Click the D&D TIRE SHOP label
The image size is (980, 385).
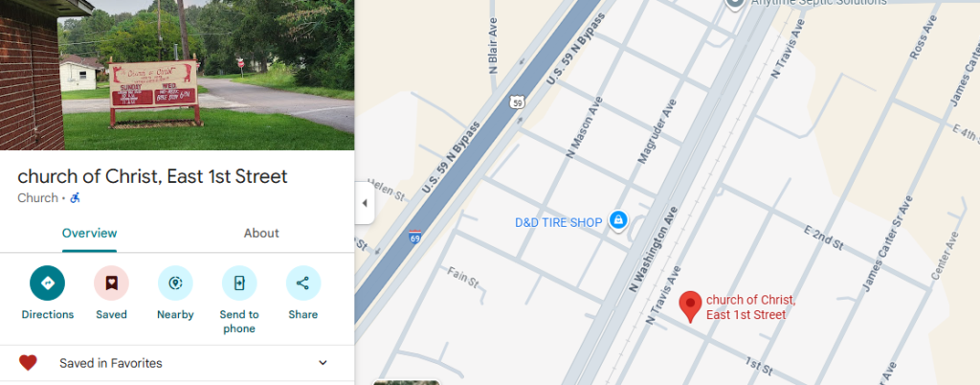[x=558, y=222]
